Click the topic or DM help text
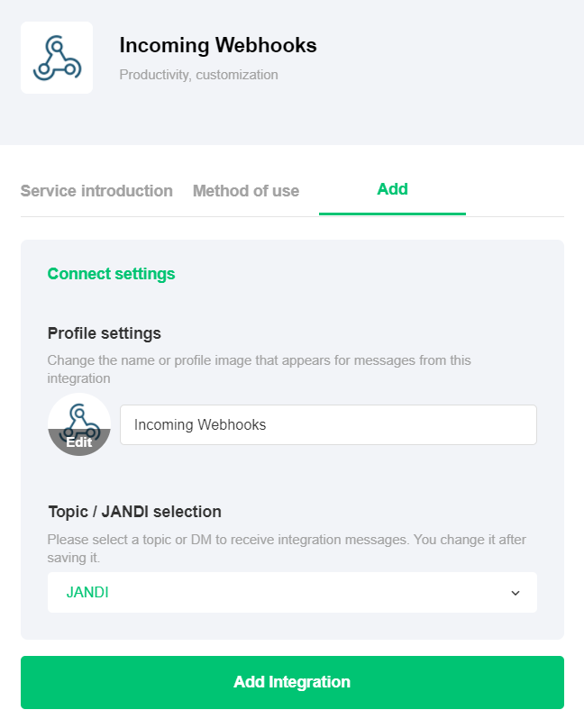Image resolution: width=584 pixels, height=728 pixels. [287, 549]
